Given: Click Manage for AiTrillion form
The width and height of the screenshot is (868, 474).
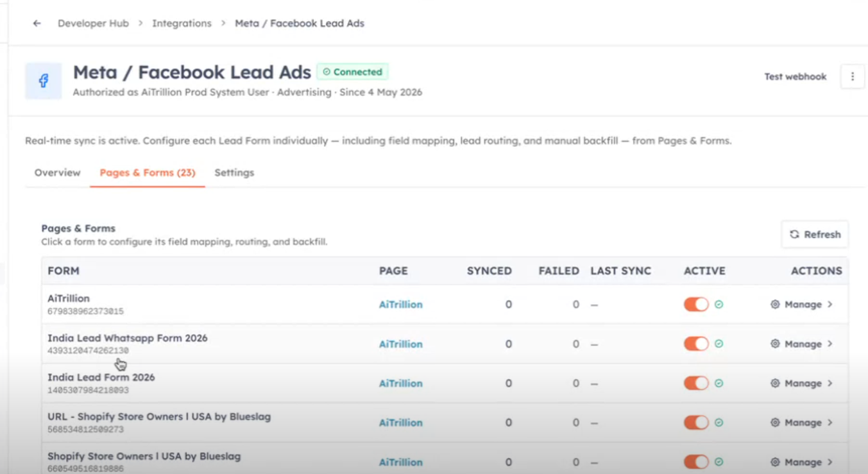Looking at the screenshot, I should click(803, 305).
